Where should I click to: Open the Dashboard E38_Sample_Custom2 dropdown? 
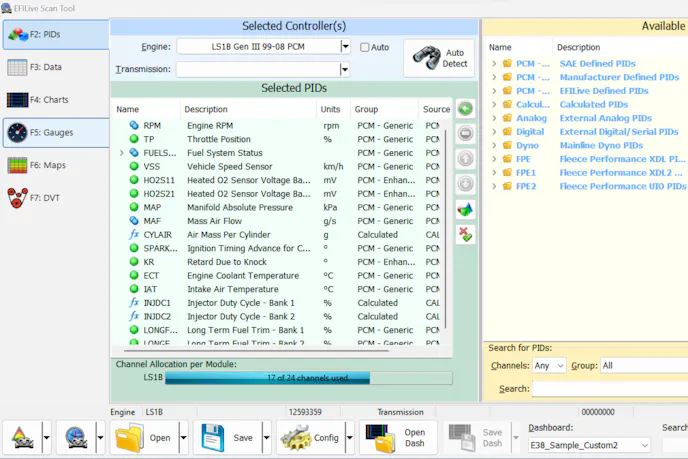644,446
